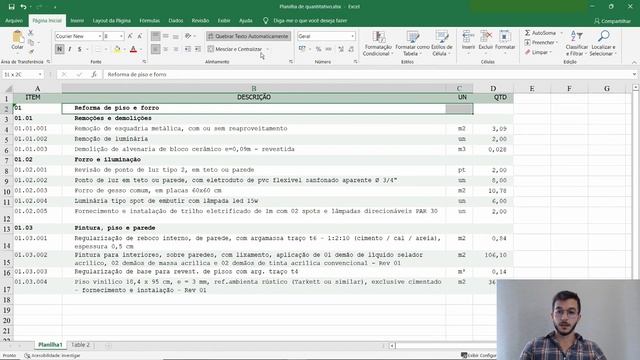
Task: Switch to the Revisão tab
Action: 200,20
